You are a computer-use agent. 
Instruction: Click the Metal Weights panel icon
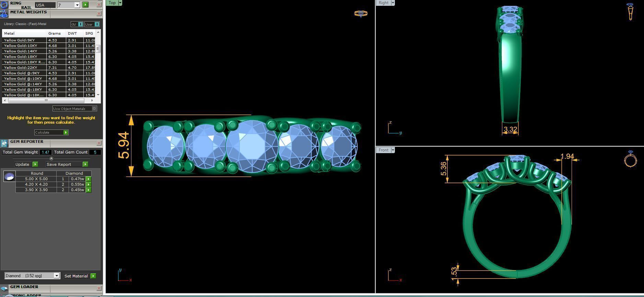(4, 14)
